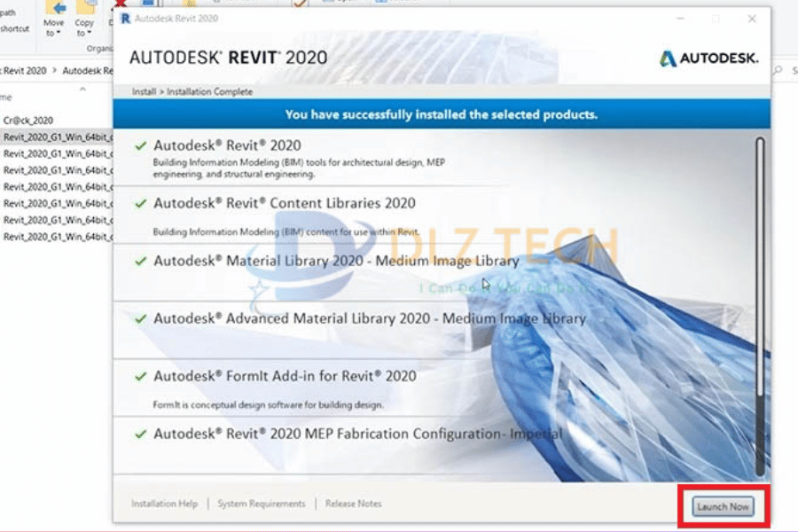Viewport: 798px width, 532px height.
Task: Open the Copy to dropdown arrow
Action: point(84,34)
